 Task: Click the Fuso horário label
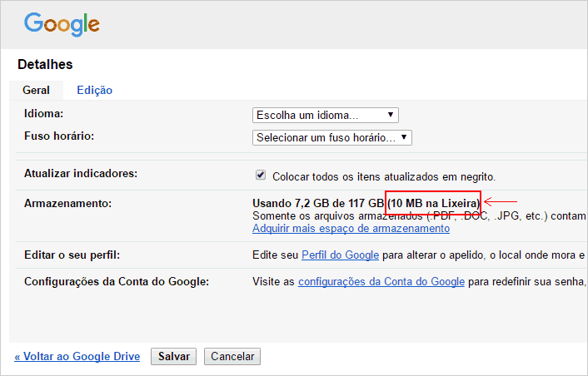coord(59,136)
